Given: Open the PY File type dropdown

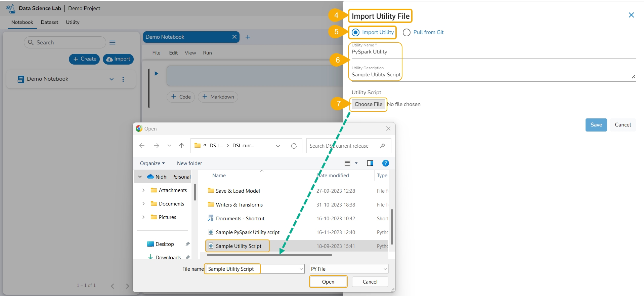Looking at the screenshot, I should coord(385,269).
